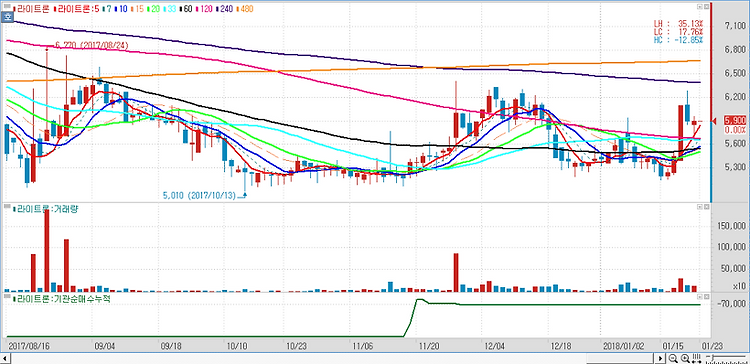
Task: Select the 7-day moving average legend
Action: (108, 9)
